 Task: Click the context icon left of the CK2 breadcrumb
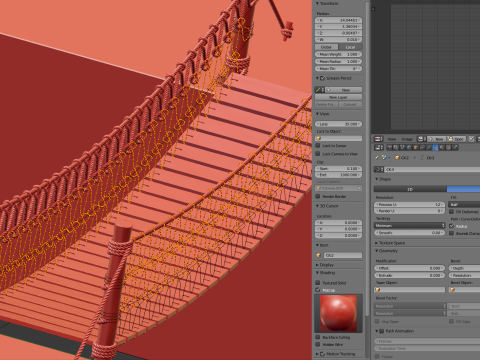(384, 158)
